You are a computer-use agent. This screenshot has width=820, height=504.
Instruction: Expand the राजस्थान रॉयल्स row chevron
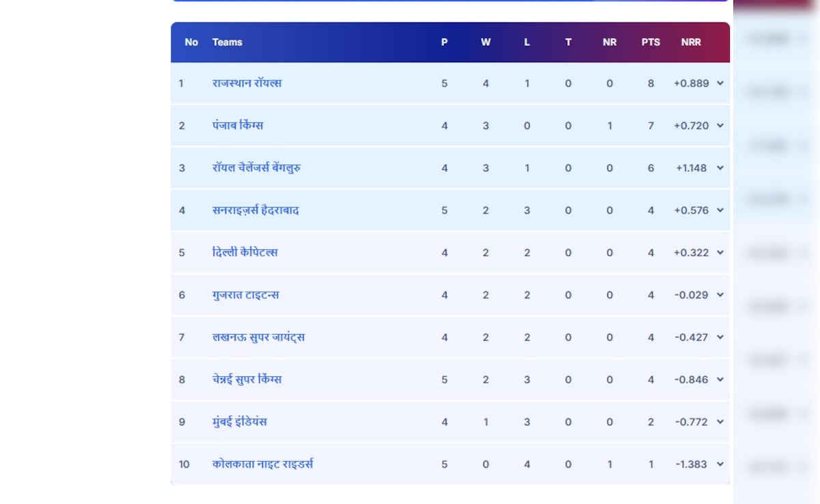coord(720,83)
